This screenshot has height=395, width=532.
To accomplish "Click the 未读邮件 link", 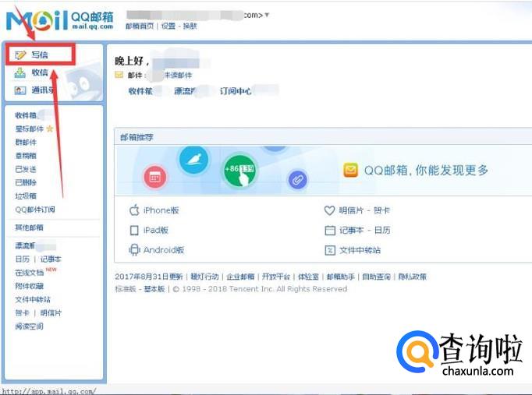I will tap(179, 75).
